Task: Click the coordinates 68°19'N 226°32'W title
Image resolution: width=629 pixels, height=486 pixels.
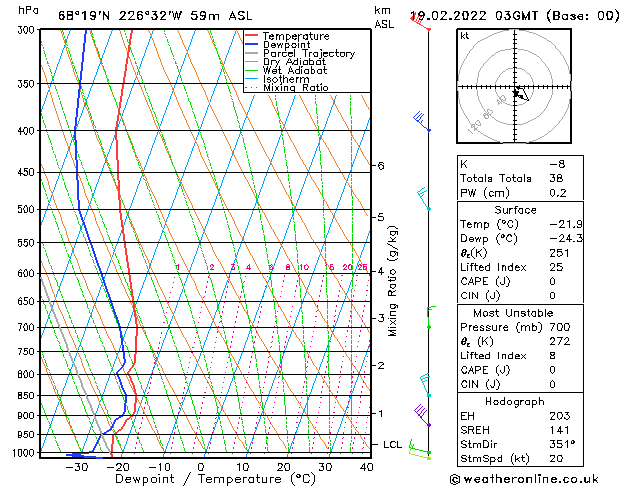Action: 155,16
